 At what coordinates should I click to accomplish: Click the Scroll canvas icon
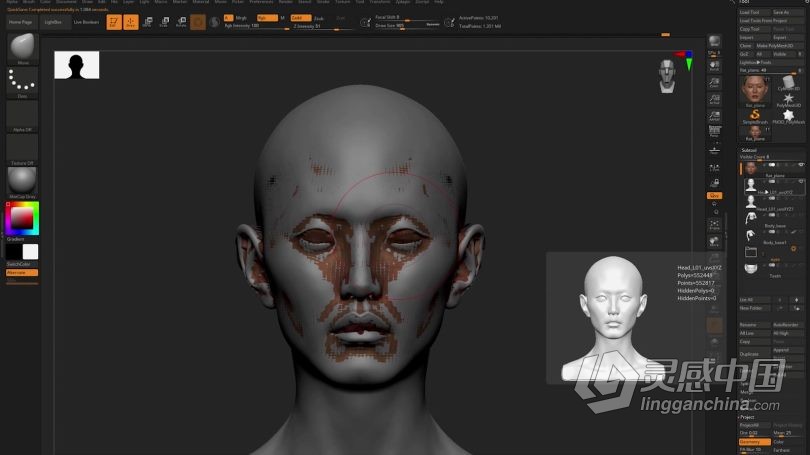pos(714,66)
